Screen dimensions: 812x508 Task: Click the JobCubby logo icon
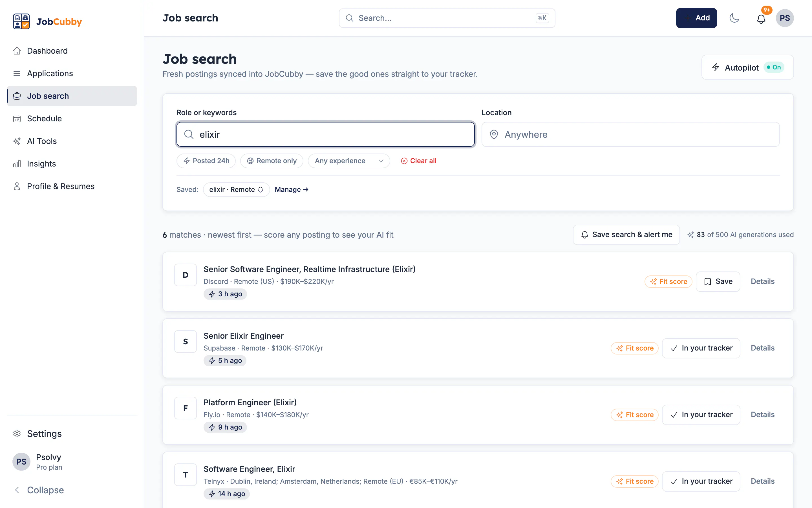21,21
